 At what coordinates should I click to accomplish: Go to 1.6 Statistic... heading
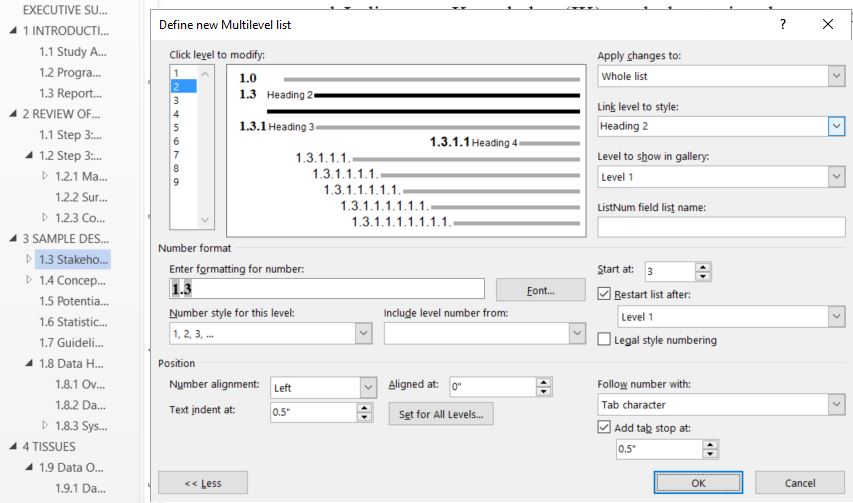73,322
